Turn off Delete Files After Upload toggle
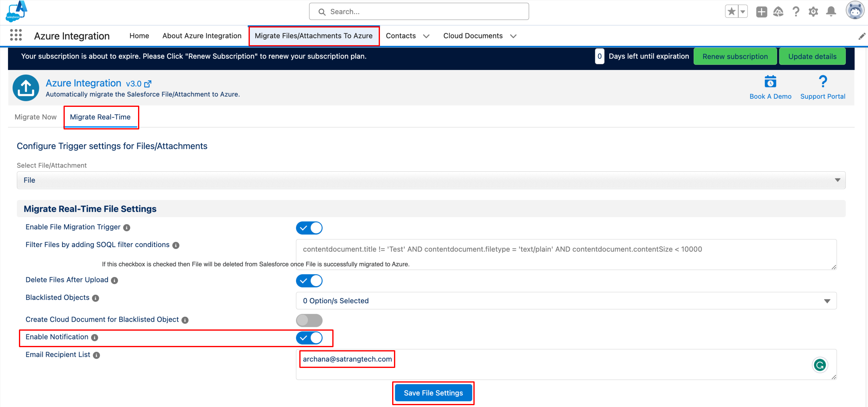 (309, 280)
